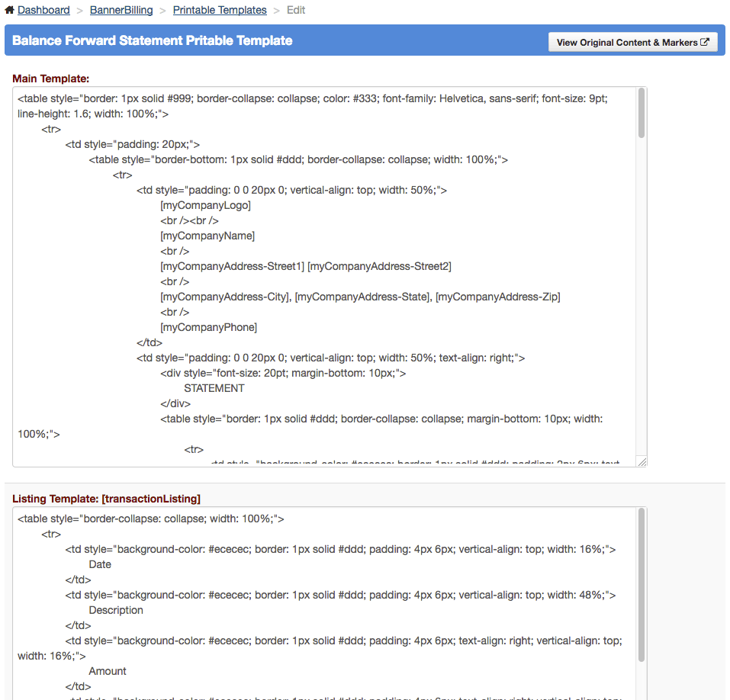Place cursor on the [myCompanyLogo] marker
The image size is (730, 700).
click(205, 205)
